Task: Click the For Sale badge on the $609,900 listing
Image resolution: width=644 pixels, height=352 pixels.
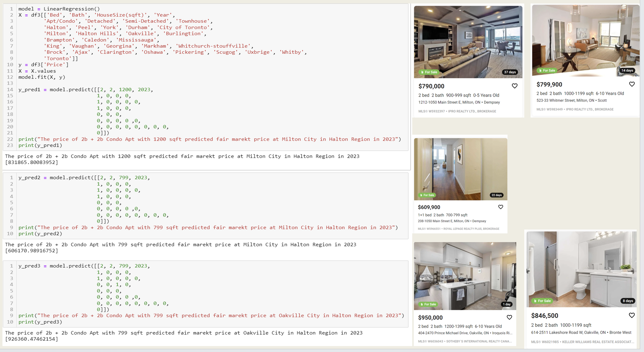Action: tap(427, 195)
